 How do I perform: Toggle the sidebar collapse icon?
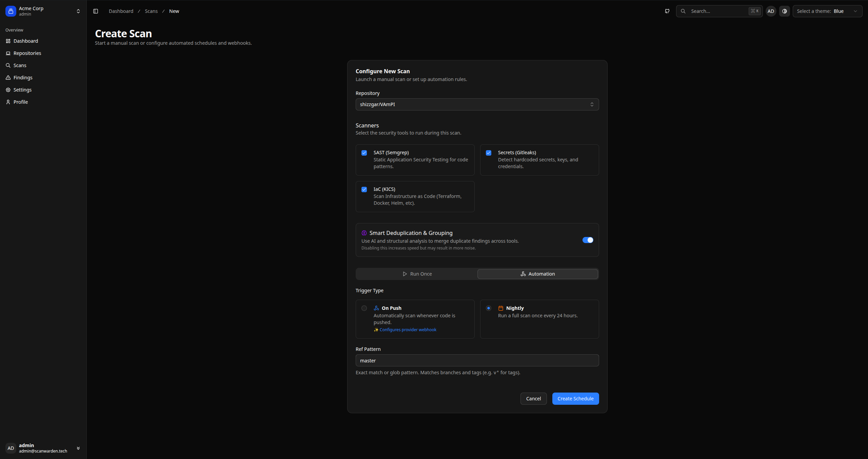(96, 11)
